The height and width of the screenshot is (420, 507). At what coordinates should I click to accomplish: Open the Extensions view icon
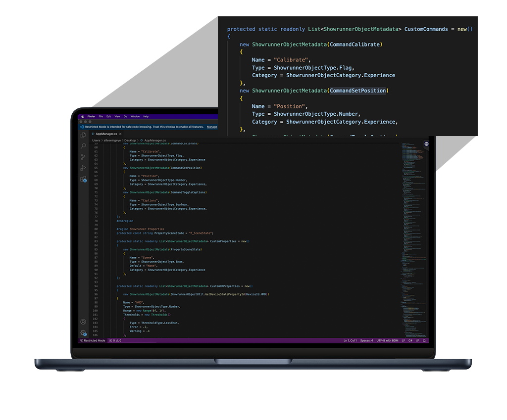[x=83, y=179]
